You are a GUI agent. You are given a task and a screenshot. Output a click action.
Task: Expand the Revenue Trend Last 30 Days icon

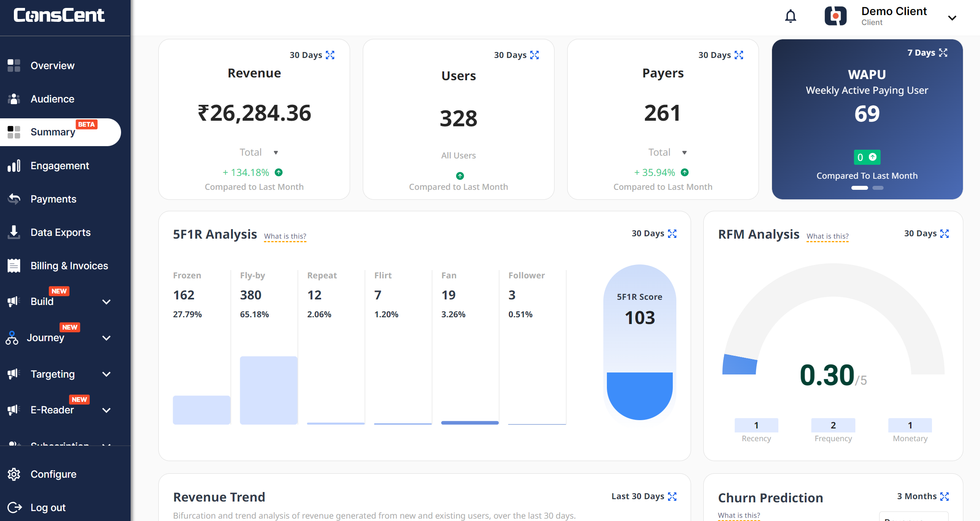click(x=672, y=496)
